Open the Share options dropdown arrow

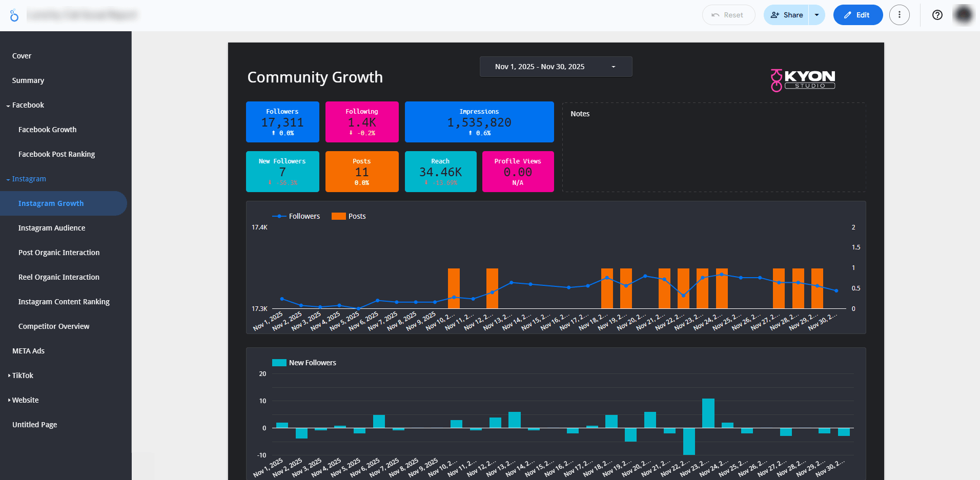[x=817, y=15]
